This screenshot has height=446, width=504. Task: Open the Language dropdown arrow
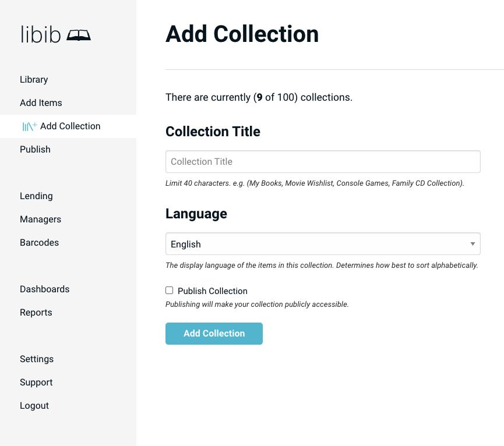tap(472, 243)
